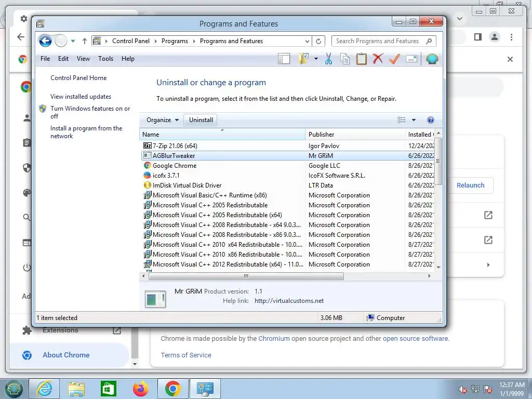Click the Action Center flag tray icon
This screenshot has height=399, width=532.
pos(488,389)
